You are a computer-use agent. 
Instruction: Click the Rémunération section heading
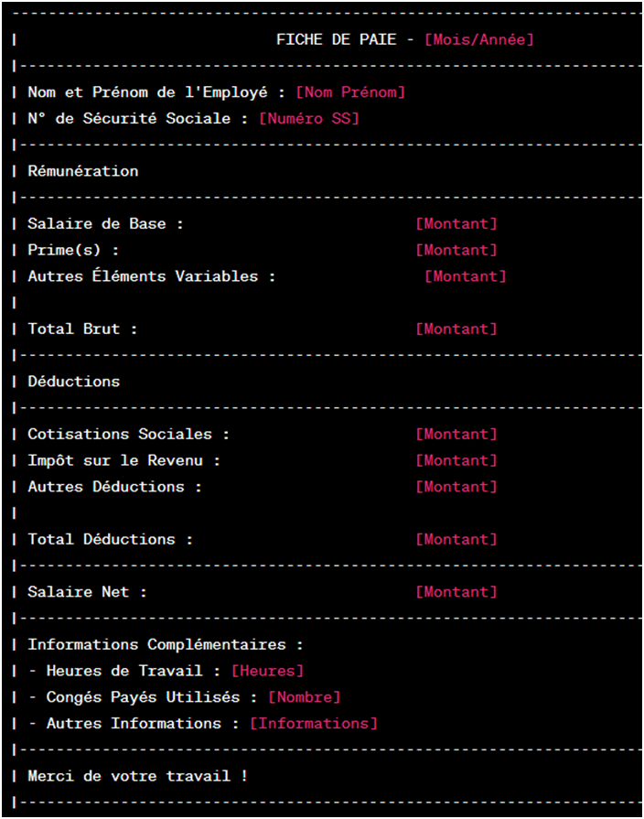point(83,171)
